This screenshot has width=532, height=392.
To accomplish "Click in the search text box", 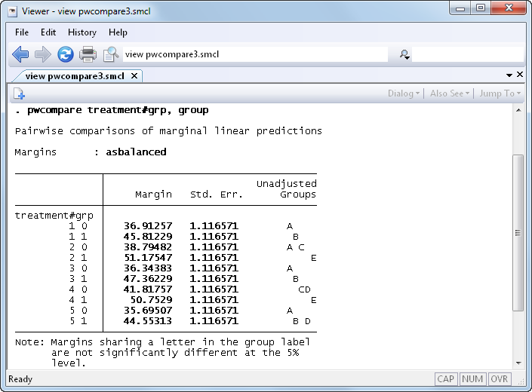I will (468, 54).
